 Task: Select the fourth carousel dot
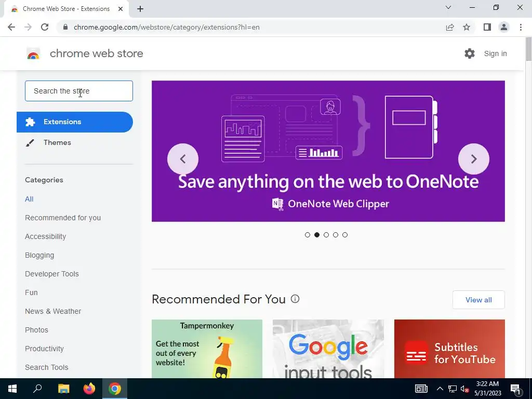pyautogui.click(x=336, y=235)
